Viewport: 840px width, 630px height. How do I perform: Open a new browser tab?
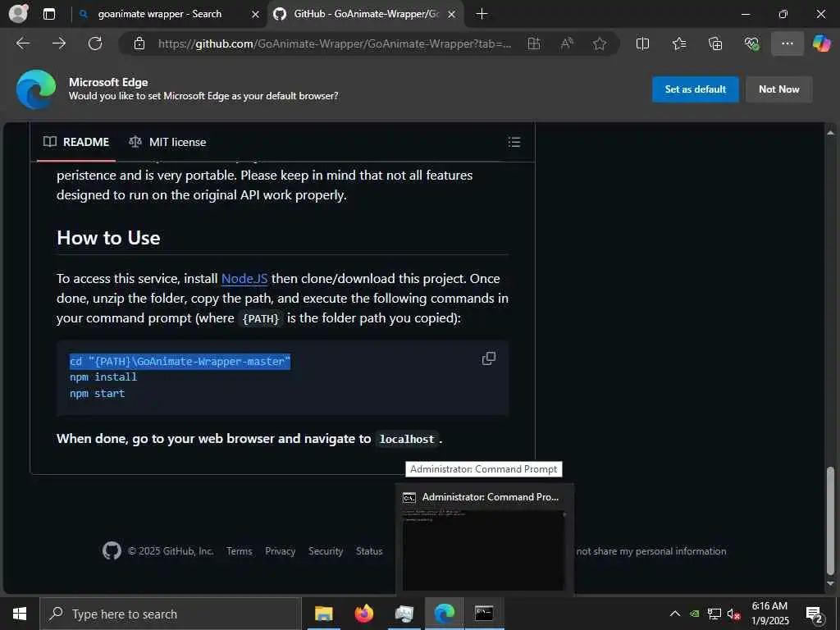[482, 14]
